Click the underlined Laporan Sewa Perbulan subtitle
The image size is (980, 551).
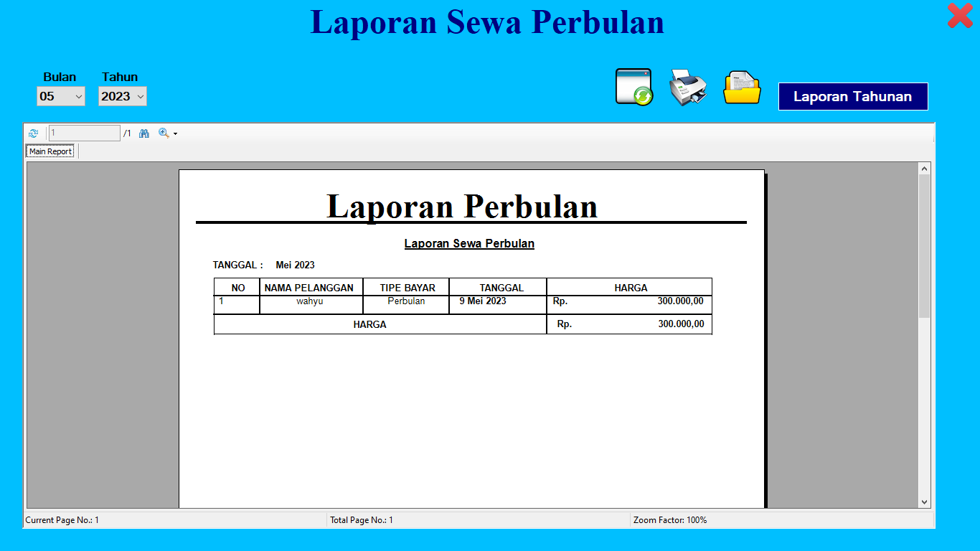coord(469,244)
